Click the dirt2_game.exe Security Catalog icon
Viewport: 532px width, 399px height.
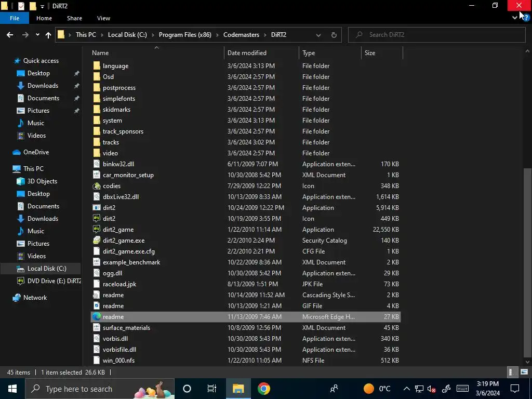(x=97, y=240)
